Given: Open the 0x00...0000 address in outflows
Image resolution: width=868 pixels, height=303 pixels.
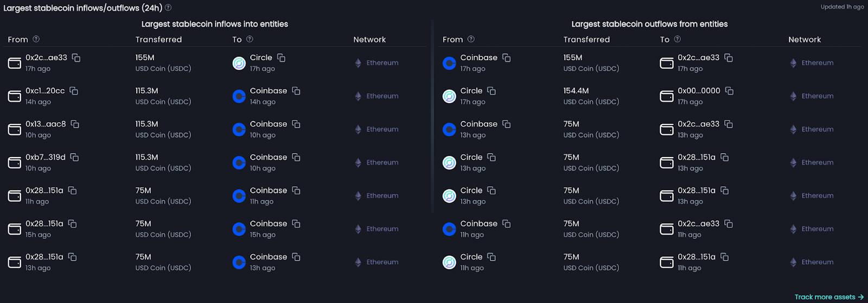Looking at the screenshot, I should (699, 91).
